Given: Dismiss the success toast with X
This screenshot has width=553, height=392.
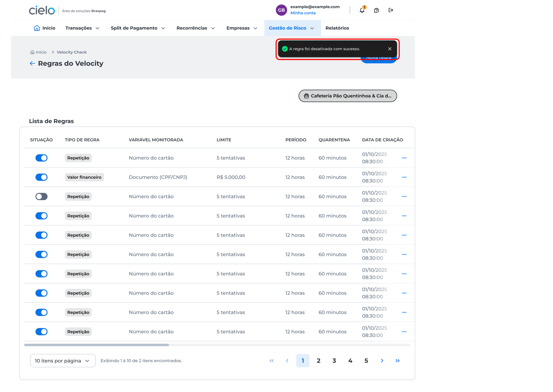Looking at the screenshot, I should click(x=389, y=49).
